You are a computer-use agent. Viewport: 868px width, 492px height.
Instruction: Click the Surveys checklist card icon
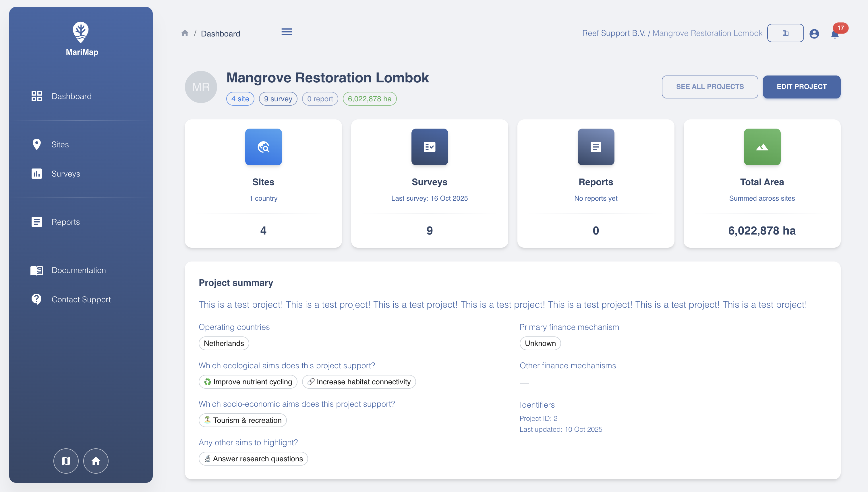point(429,147)
